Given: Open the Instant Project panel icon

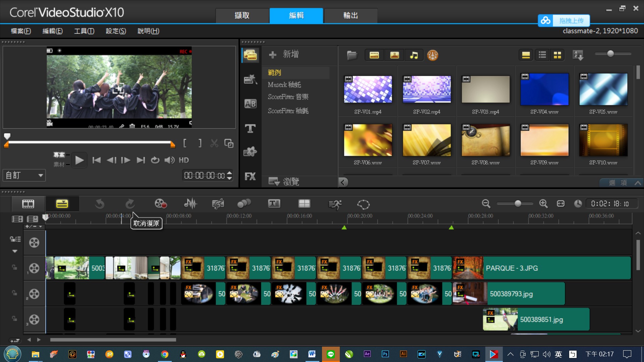Looking at the screenshot, I should (x=250, y=79).
